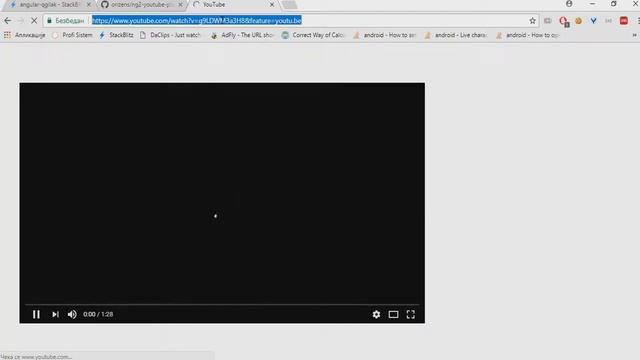Open the player settings gear
The image size is (640, 360).
pos(376,314)
